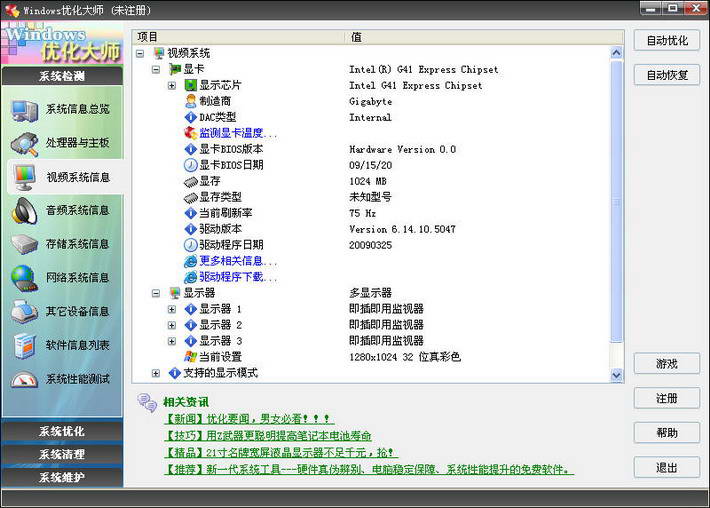Collapse the 显示器 parent tree node
The image size is (710, 508).
point(156,293)
